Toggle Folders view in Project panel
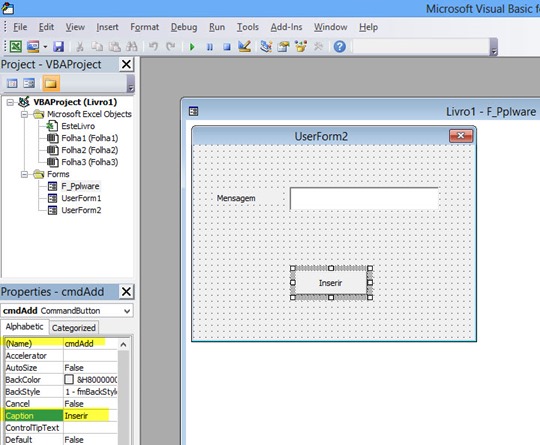 pyautogui.click(x=51, y=83)
